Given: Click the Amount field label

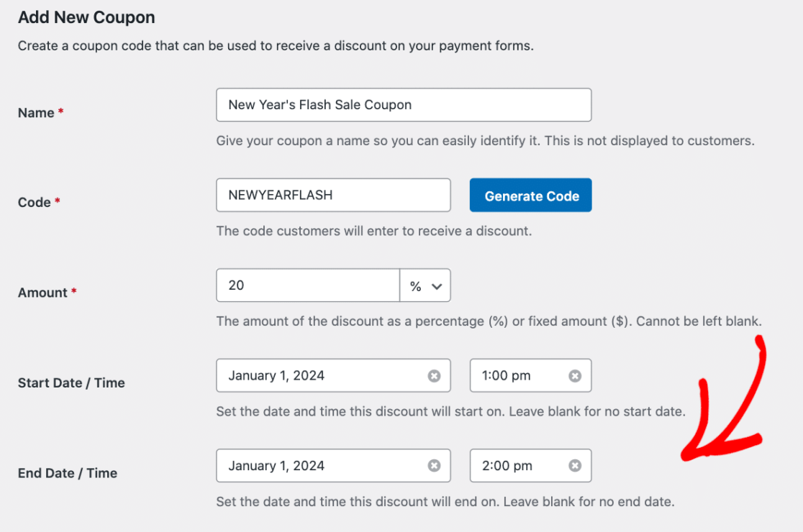Looking at the screenshot, I should coord(42,293).
